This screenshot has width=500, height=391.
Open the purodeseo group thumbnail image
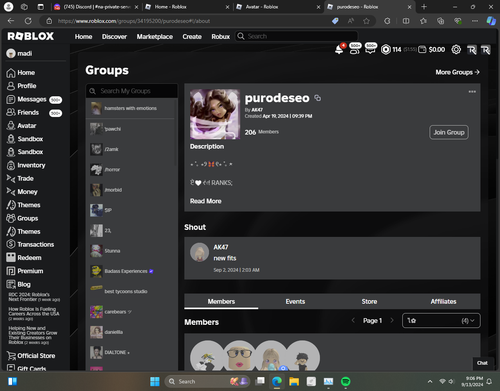pyautogui.click(x=215, y=114)
